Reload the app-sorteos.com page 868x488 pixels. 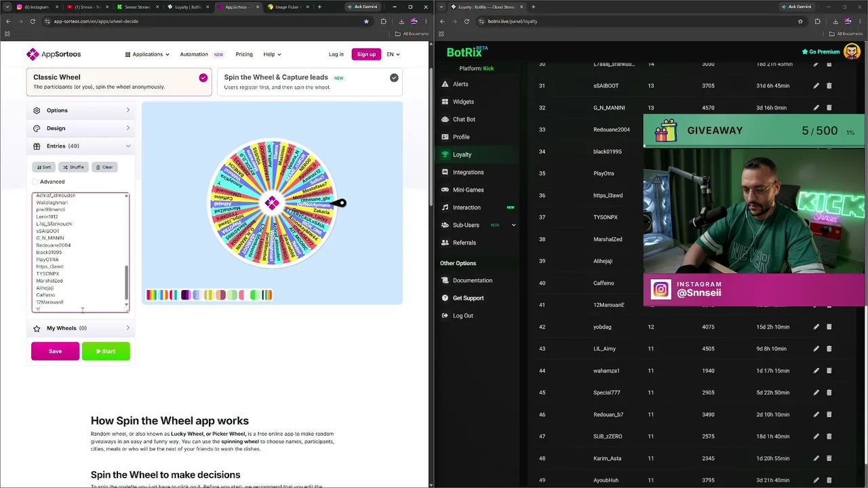(x=33, y=21)
